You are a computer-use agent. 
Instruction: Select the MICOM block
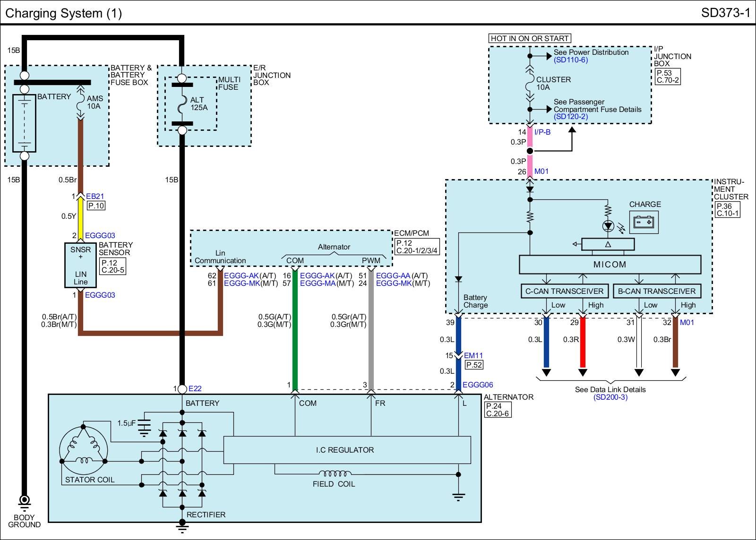[x=610, y=265]
